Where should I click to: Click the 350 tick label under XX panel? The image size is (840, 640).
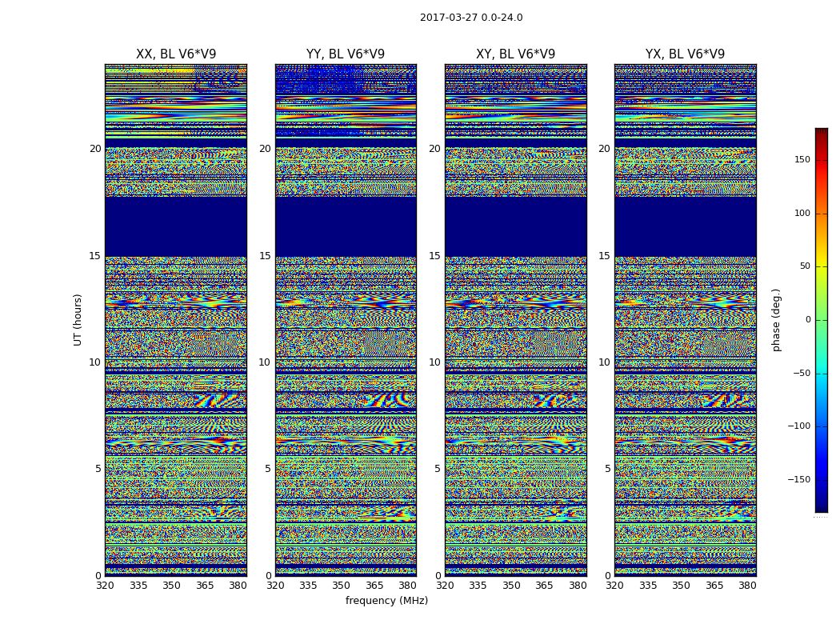pyautogui.click(x=171, y=586)
